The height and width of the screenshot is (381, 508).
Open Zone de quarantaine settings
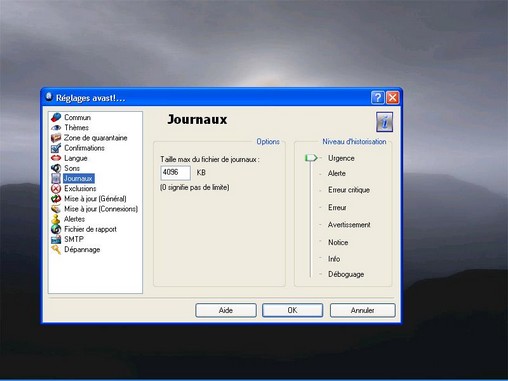[x=96, y=138]
